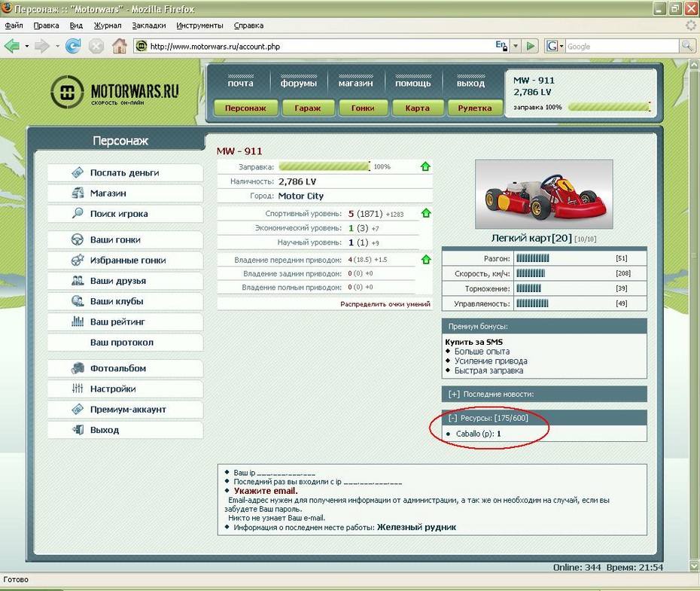
Task: Click the Скорость, км/ч stat bar
Action: [531, 273]
